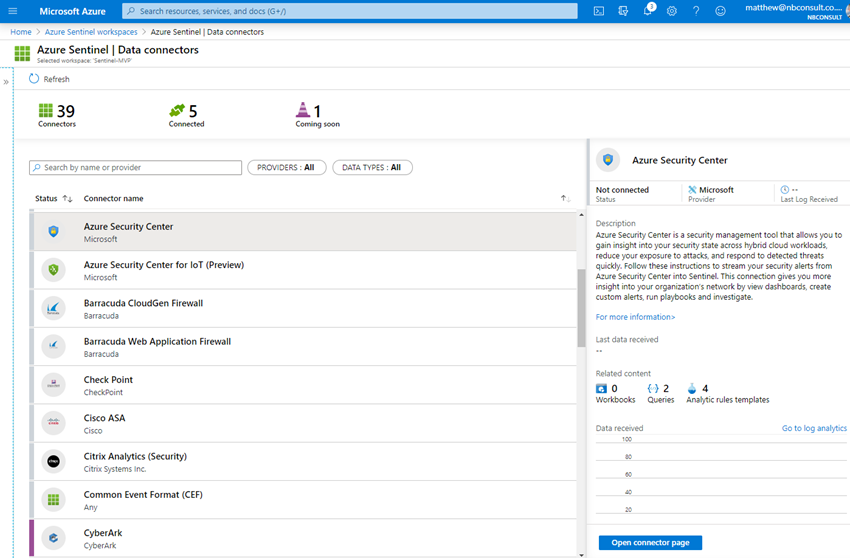
Task: Click the Common Event Format grid icon
Action: [x=53, y=499]
